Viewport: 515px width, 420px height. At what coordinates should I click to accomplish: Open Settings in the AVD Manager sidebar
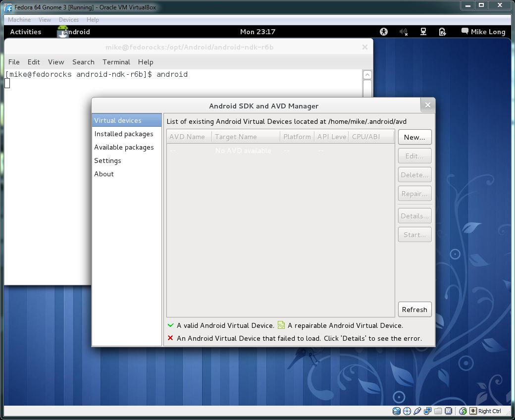click(x=127, y=160)
